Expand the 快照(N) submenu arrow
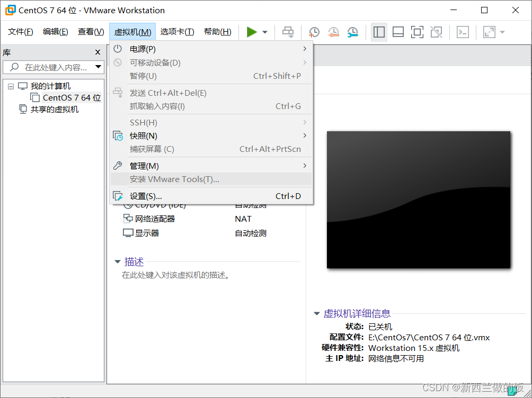The image size is (532, 398). pos(305,135)
